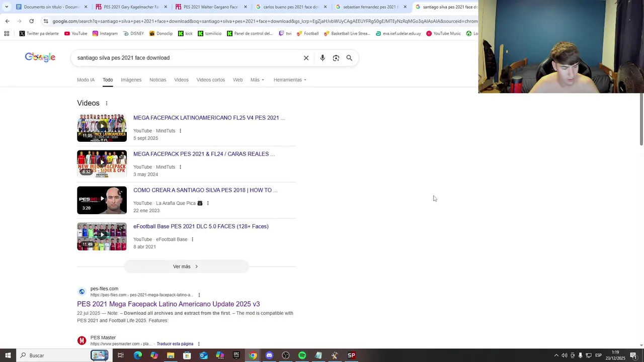Open PES 2021 Mega Facepack Latino Americano result
The height and width of the screenshot is (362, 644).
(168, 304)
